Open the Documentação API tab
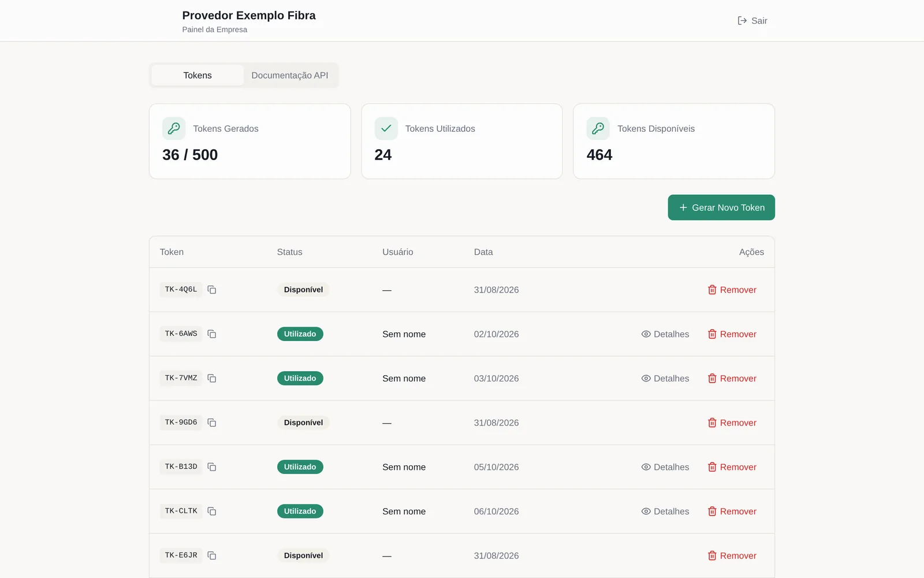Viewport: 924px width, 578px height. click(x=290, y=75)
